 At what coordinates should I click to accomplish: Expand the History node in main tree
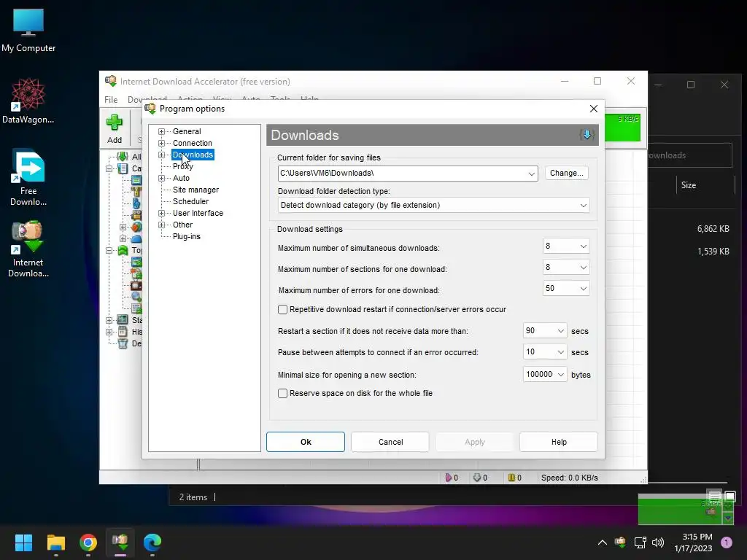(109, 332)
